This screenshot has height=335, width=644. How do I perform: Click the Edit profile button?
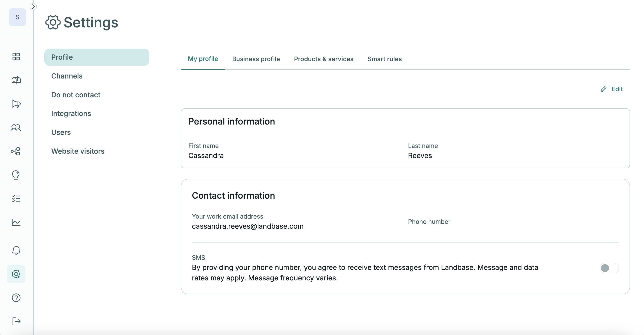[x=612, y=89]
